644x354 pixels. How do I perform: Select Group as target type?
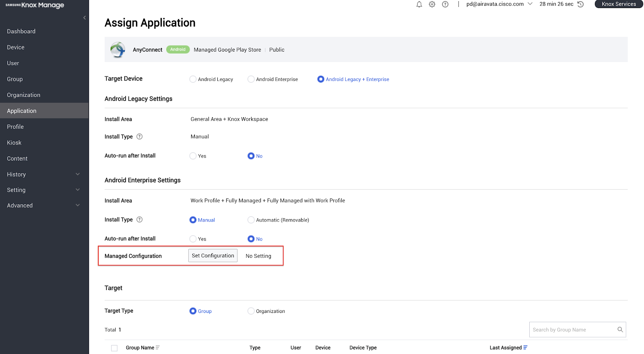click(x=193, y=311)
